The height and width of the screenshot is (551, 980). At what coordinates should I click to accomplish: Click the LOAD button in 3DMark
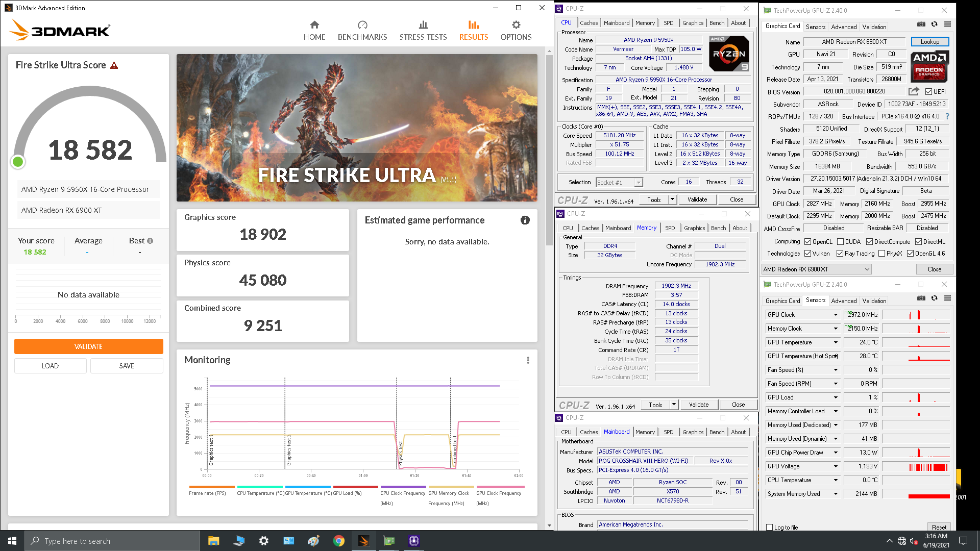point(50,366)
